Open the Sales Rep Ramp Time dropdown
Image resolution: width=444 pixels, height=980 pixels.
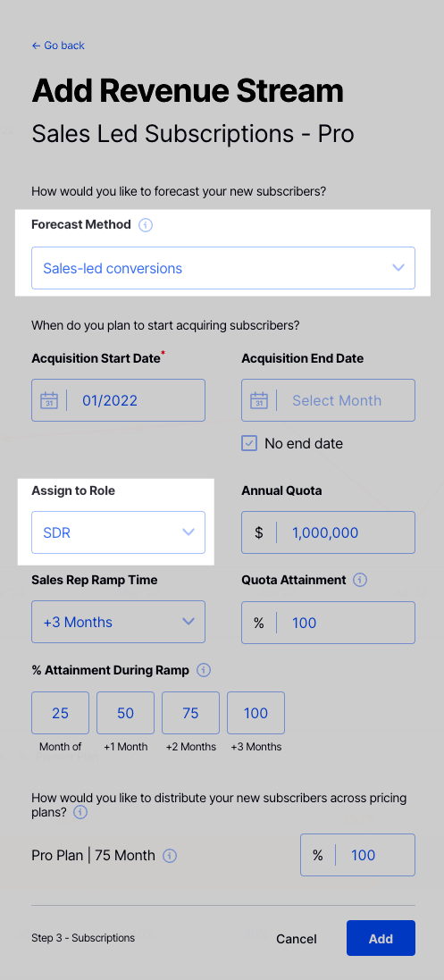(118, 622)
